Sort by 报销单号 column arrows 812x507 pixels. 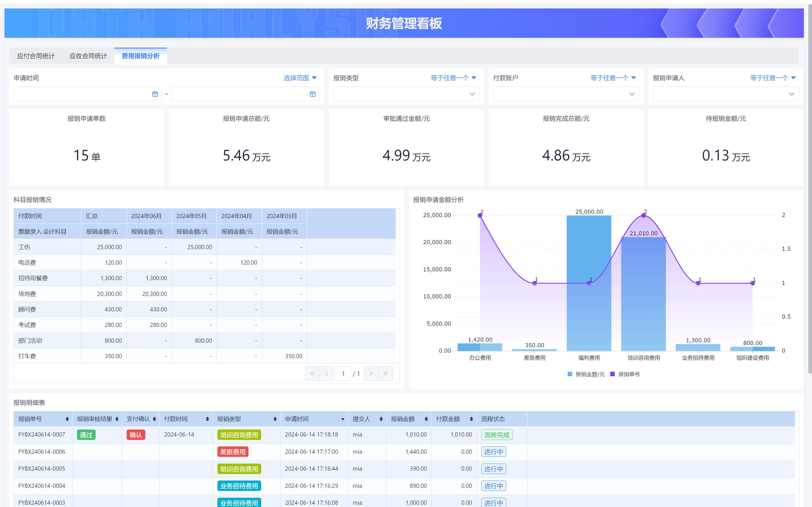(67, 419)
